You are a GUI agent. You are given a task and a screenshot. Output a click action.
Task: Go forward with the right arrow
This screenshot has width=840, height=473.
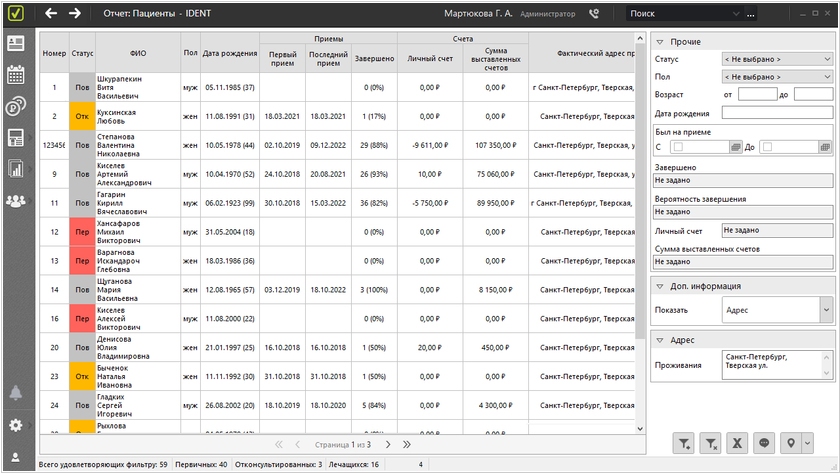coord(74,13)
